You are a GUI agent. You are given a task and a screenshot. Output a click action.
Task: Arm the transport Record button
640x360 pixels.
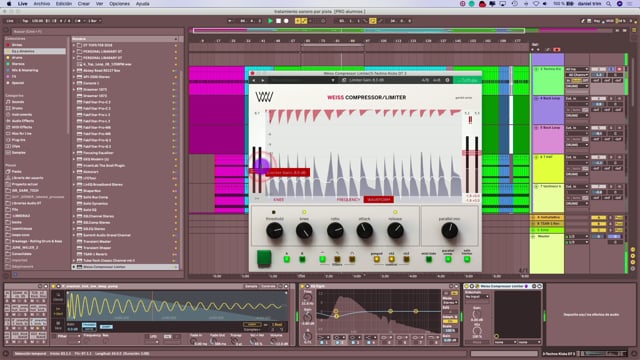pyautogui.click(x=286, y=21)
